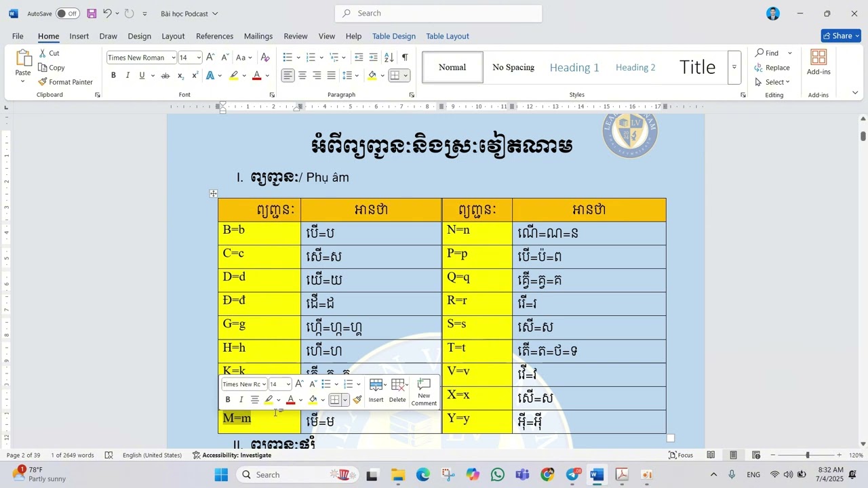The height and width of the screenshot is (488, 868).
Task: Open Add-ins from the ribbon
Action: [x=818, y=62]
